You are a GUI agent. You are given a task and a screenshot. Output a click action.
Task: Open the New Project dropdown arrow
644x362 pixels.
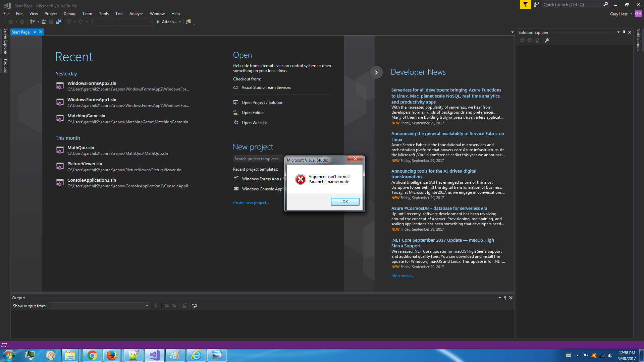[x=38, y=22]
